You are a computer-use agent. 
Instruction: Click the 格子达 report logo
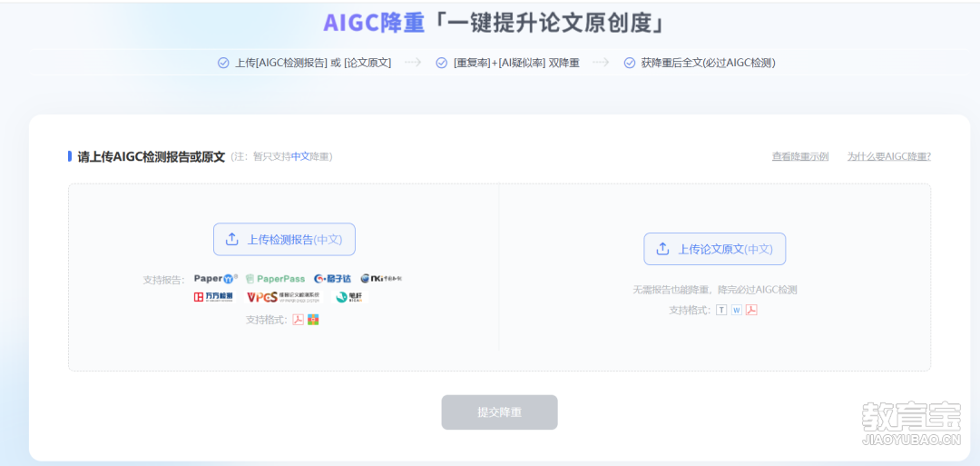[332, 278]
